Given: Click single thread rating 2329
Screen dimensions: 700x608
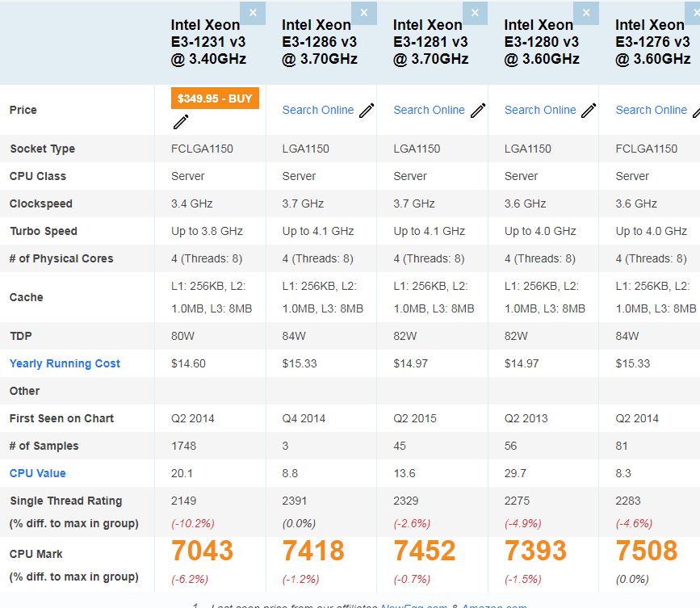Looking at the screenshot, I should click(x=406, y=501).
